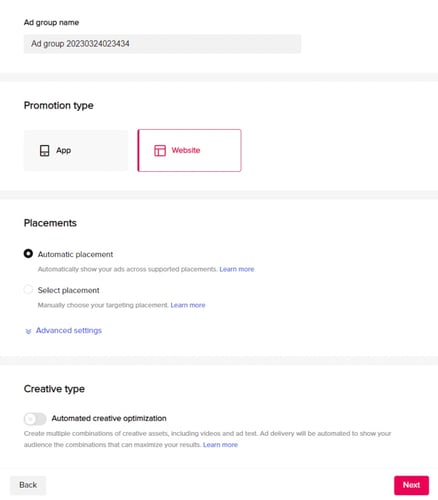This screenshot has height=500, width=438.
Task: Expand the Advanced settings section
Action: point(69,330)
